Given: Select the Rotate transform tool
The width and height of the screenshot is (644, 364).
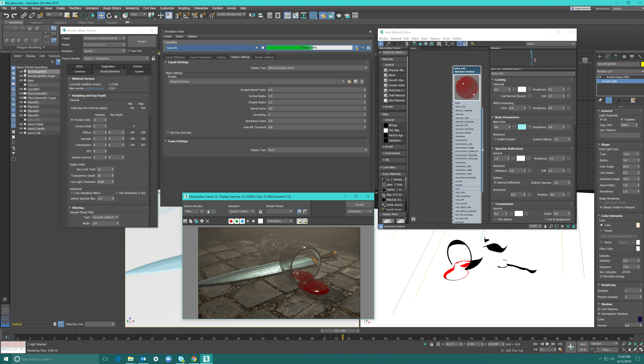Looking at the screenshot, I should point(109,16).
